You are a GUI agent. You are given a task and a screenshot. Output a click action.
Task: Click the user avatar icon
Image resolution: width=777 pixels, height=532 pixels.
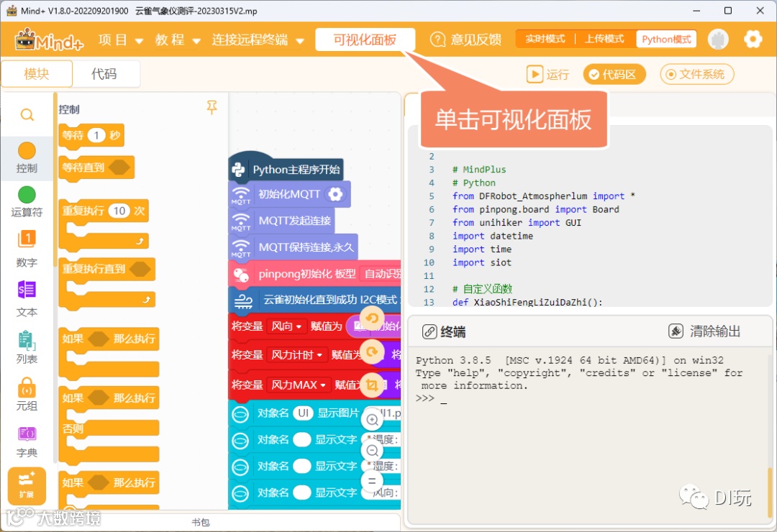pyautogui.click(x=718, y=39)
